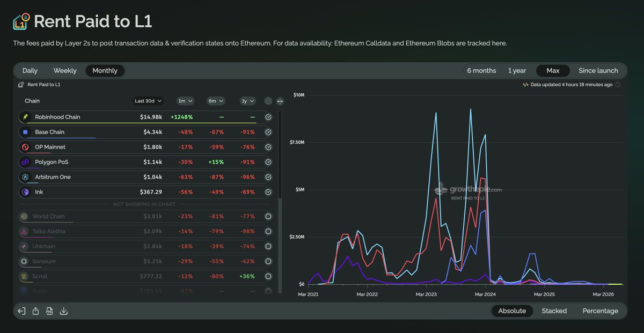Click Data updated 4 hours 18 minutes ago text

pyautogui.click(x=571, y=85)
